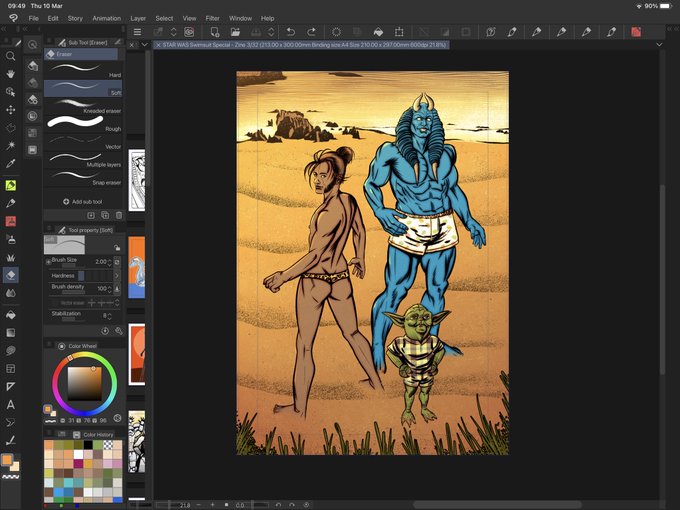The width and height of the screenshot is (680, 510).
Task: Click the STAR WAS Swimsuit Special canvas tab
Action: (x=301, y=45)
